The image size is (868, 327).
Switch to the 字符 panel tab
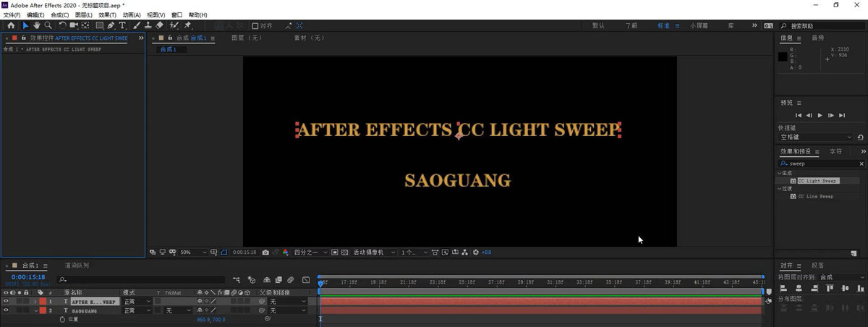[x=835, y=152]
